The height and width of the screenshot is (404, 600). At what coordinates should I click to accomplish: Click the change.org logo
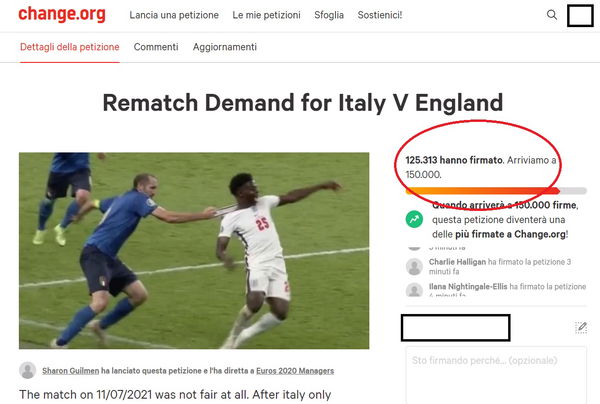(x=62, y=15)
